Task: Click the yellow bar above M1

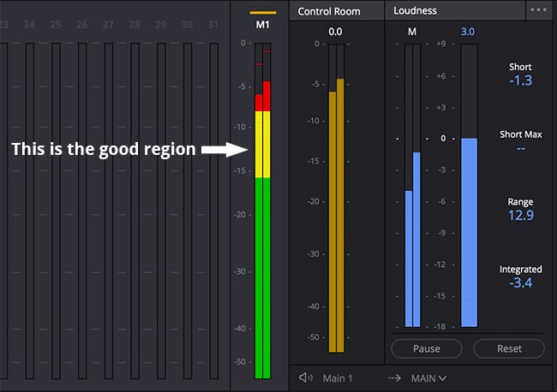Action: click(x=263, y=12)
